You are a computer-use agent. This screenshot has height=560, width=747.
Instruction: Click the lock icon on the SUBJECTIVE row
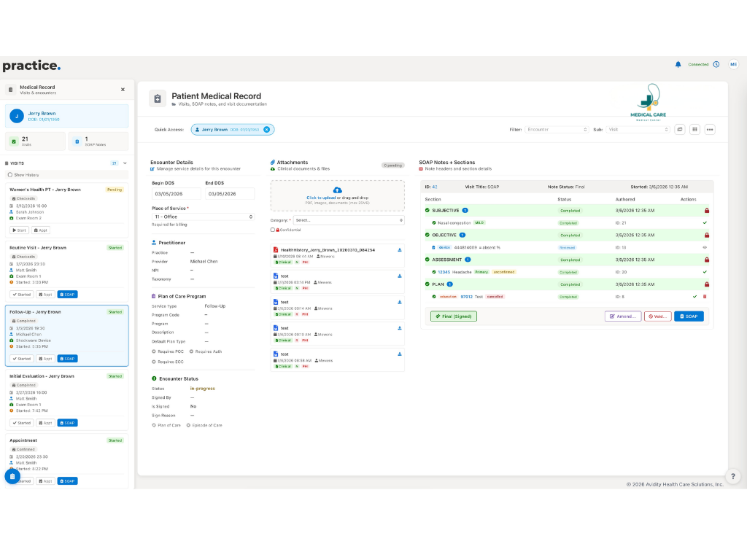(706, 211)
